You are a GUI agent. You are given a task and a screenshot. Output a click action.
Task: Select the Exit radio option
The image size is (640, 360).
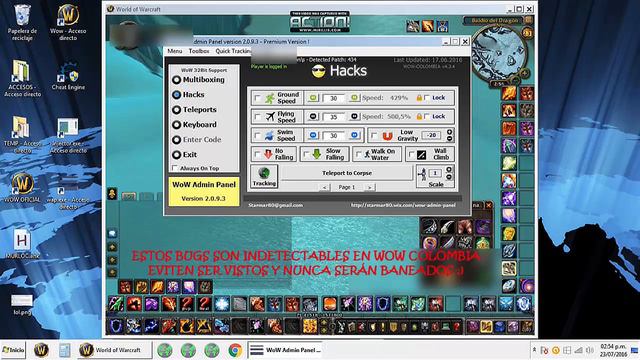pos(176,155)
